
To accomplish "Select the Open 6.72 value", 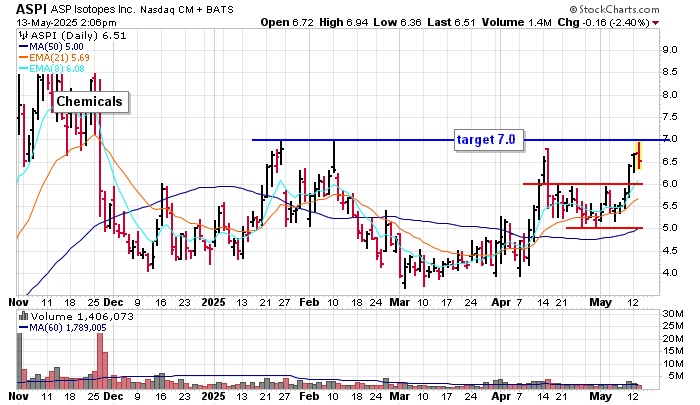I will (x=287, y=22).
